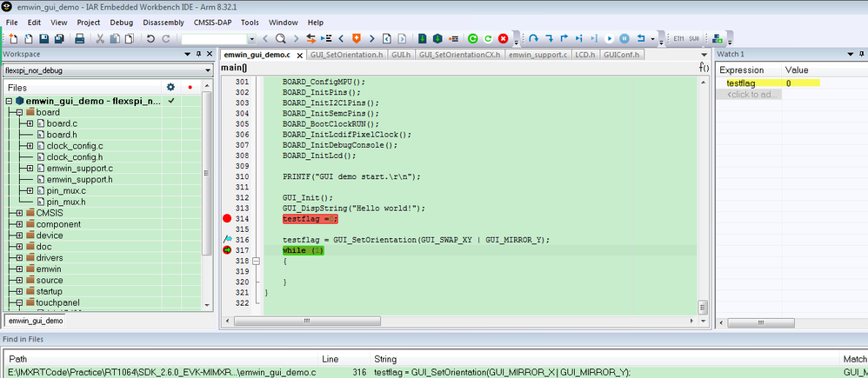Click inside the toolbar quick search field
The width and height of the screenshot is (868, 378).
tap(215, 39)
